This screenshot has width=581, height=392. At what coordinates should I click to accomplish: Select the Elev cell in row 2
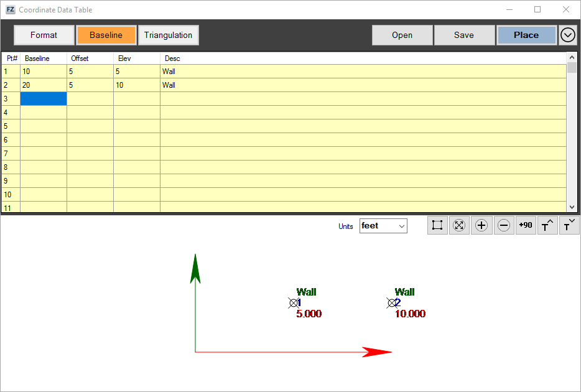(x=136, y=85)
